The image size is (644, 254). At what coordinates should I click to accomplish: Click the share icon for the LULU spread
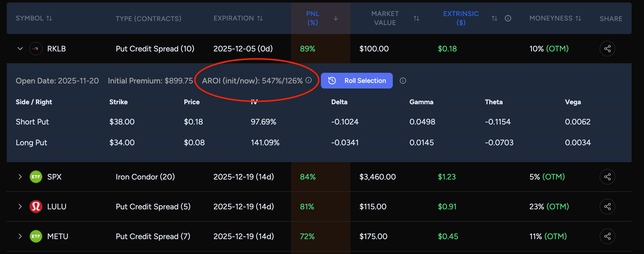click(607, 207)
